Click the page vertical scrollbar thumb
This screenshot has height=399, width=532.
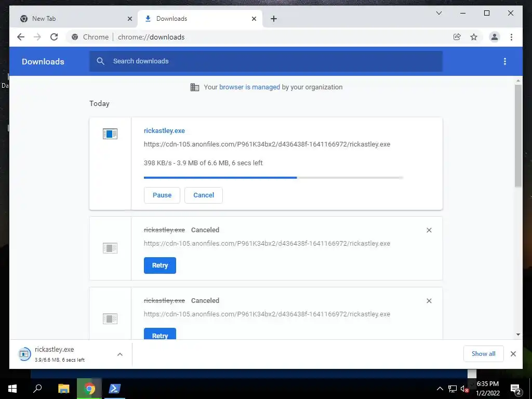pyautogui.click(x=518, y=136)
